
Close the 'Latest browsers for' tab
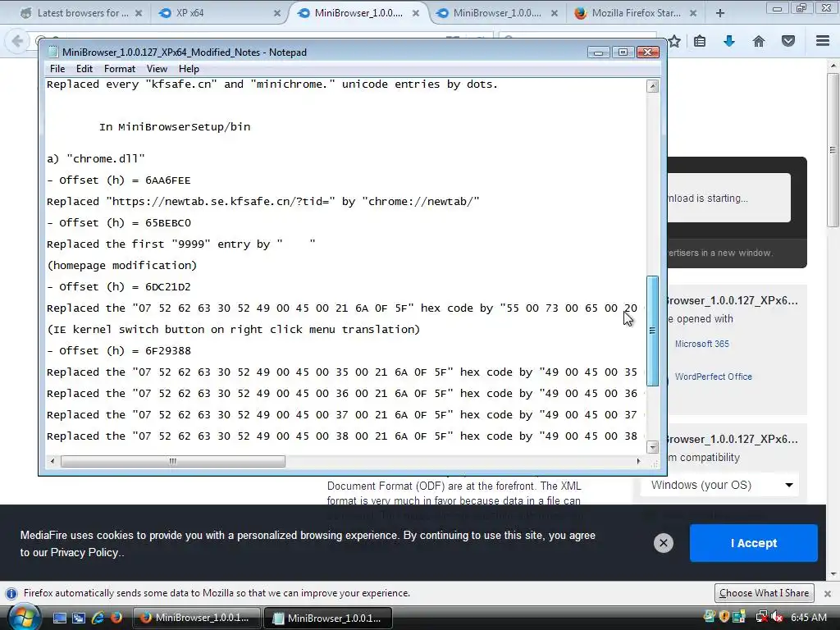tap(139, 13)
